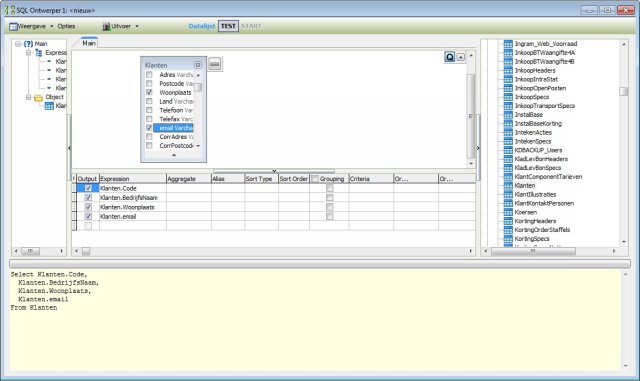Toggle the Postcode field checkbox
This screenshot has width=640, height=381.
pyautogui.click(x=149, y=84)
